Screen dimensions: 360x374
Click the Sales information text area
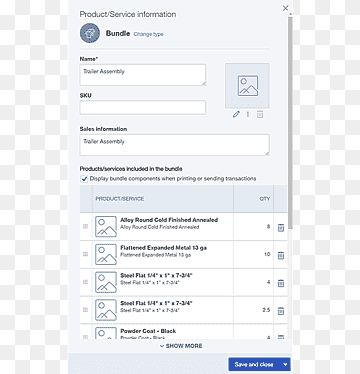174,145
